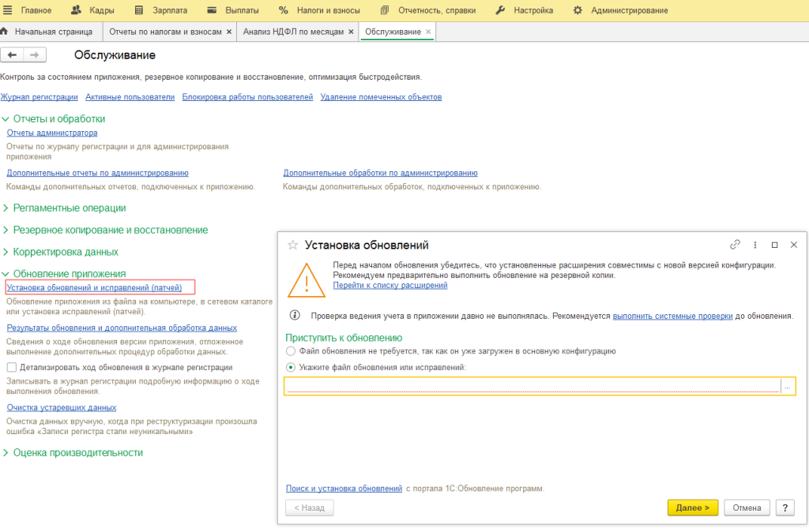The height and width of the screenshot is (532, 809).
Task: Add Установка обновлений to favorites via star
Action: point(292,245)
